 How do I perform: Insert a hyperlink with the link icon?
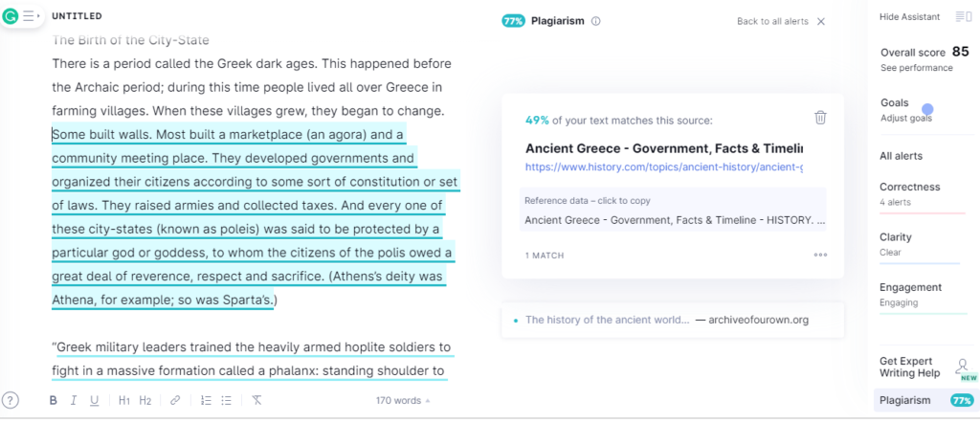coord(175,401)
